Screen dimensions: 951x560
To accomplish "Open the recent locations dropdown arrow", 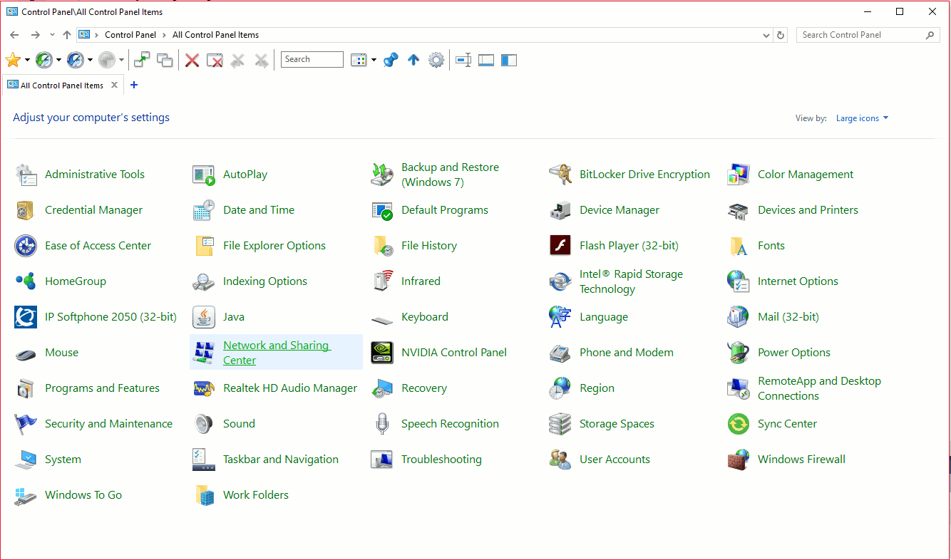I will click(52, 35).
